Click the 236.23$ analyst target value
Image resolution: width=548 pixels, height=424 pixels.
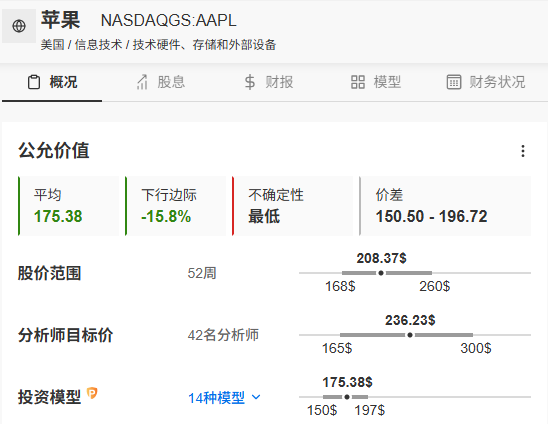coord(410,320)
